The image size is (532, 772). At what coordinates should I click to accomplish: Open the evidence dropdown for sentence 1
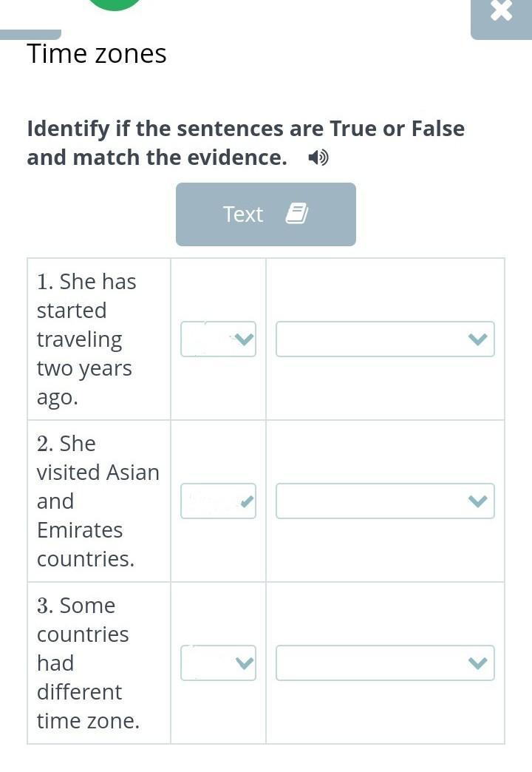coord(385,339)
